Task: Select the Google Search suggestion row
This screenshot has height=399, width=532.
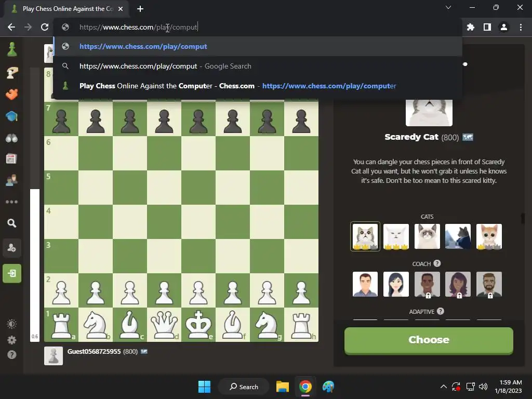Action: [x=258, y=66]
